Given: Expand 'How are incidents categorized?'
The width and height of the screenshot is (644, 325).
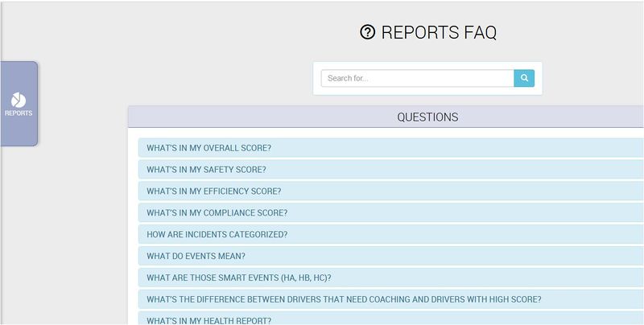Looking at the screenshot, I should pos(217,235).
